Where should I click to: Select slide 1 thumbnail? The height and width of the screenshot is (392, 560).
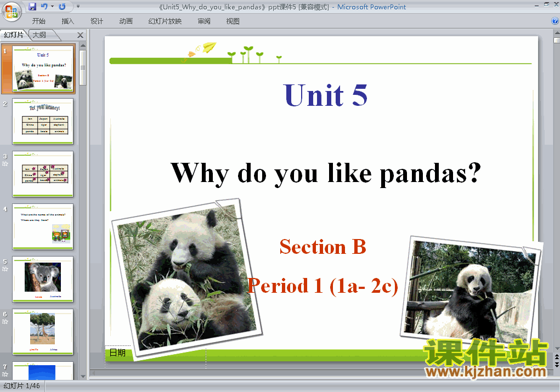43,68
